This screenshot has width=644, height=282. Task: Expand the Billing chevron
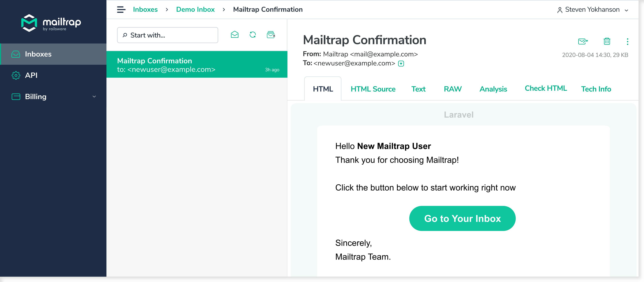pyautogui.click(x=94, y=97)
